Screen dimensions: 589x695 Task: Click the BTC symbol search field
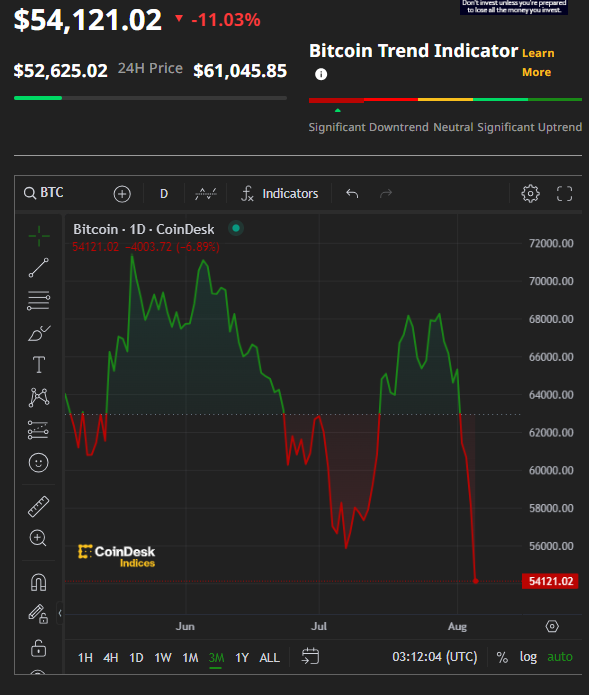(x=44, y=193)
